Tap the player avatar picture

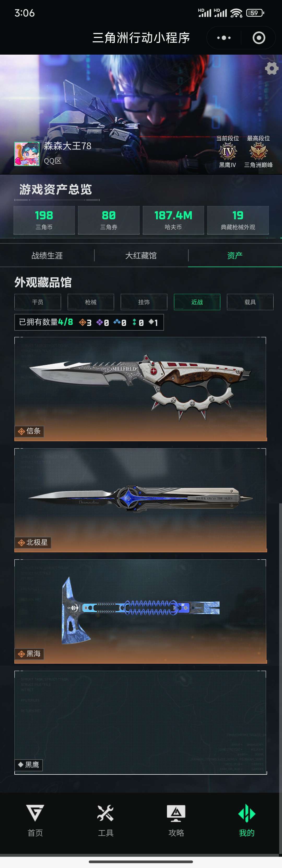click(27, 154)
